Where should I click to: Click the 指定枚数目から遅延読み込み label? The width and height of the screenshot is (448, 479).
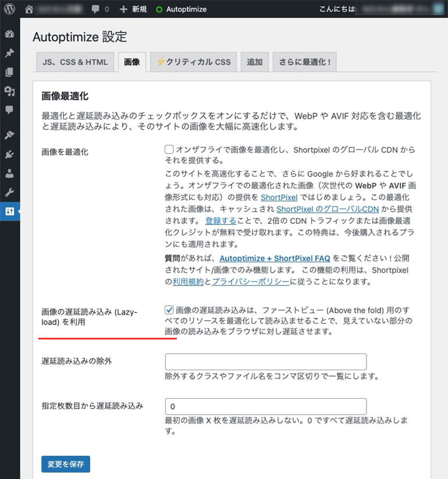[93, 406]
